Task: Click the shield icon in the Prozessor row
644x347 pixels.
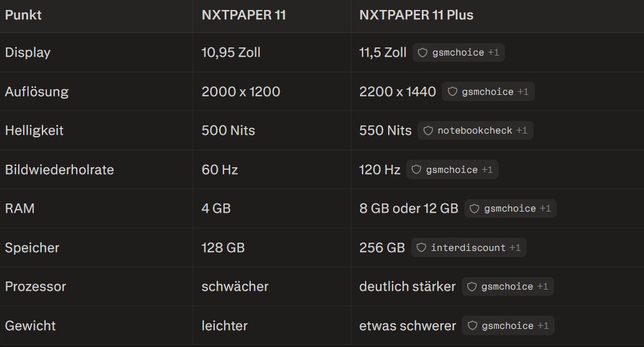Action: point(472,286)
